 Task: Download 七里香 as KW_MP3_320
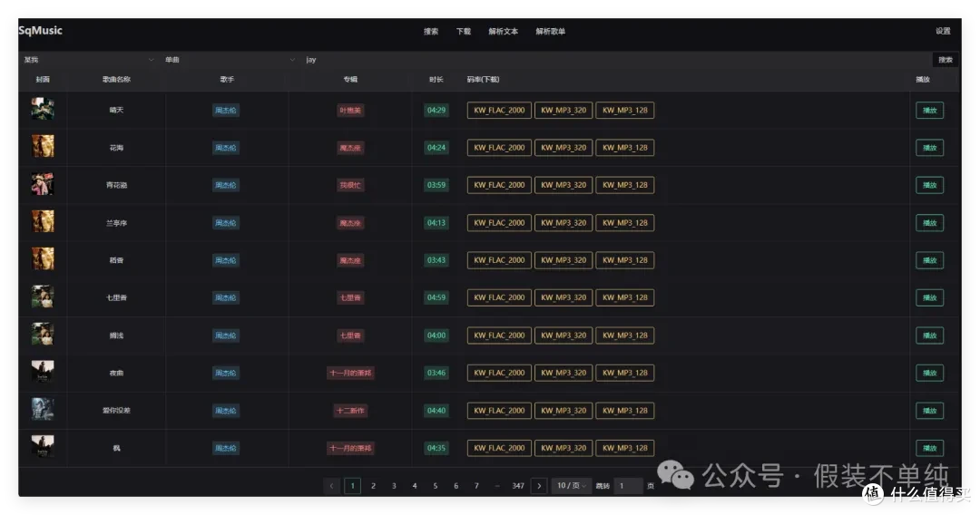(563, 297)
